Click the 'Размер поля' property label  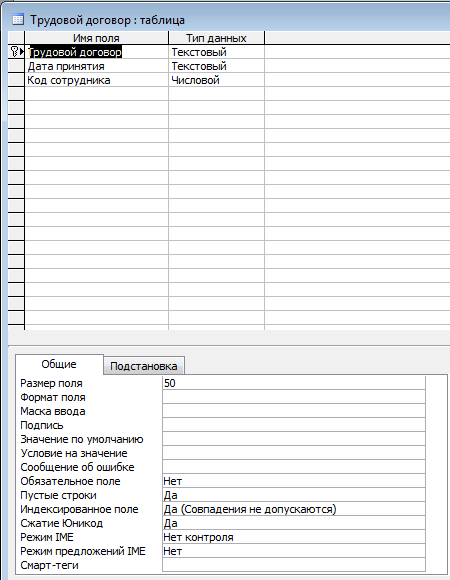click(x=51, y=383)
